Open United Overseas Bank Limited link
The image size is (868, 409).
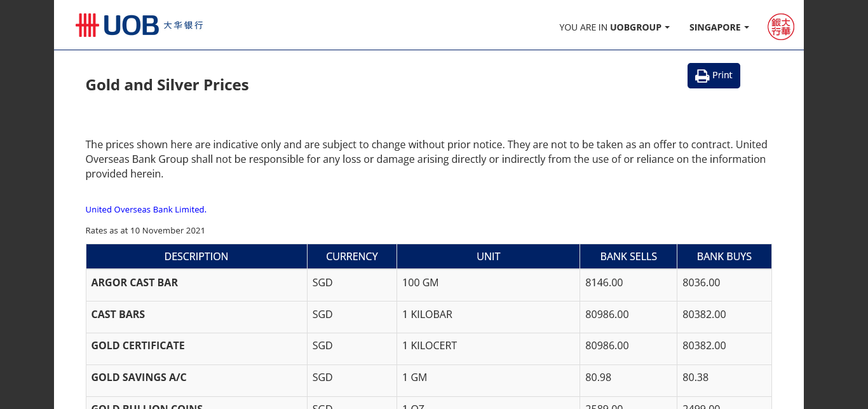(x=145, y=209)
